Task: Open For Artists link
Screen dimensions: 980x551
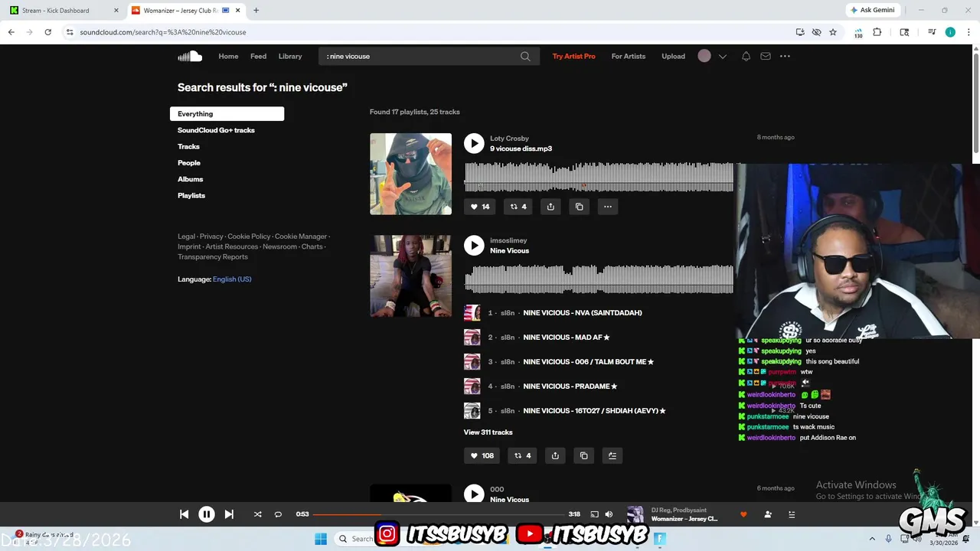Action: pos(629,56)
